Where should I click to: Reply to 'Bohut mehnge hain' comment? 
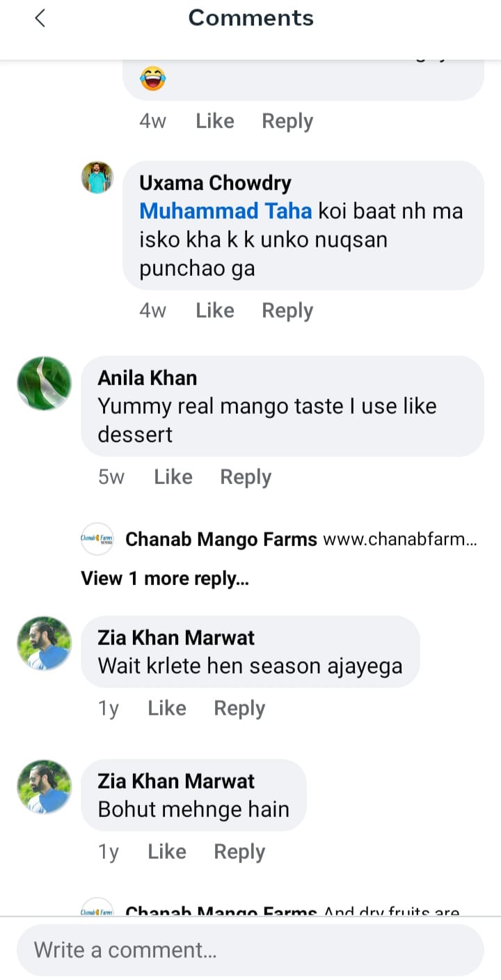[239, 852]
